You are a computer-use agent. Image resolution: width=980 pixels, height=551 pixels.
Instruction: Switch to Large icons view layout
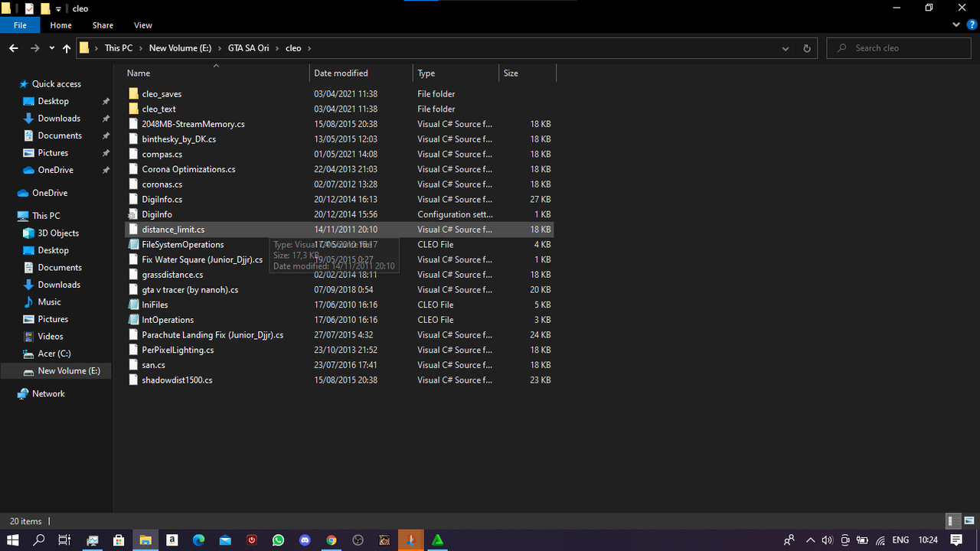coord(969,521)
